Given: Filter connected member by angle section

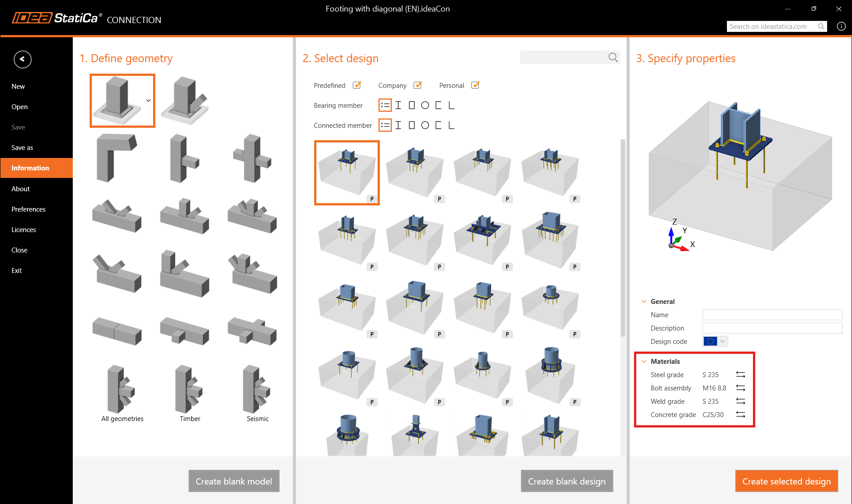Looking at the screenshot, I should pyautogui.click(x=451, y=125).
